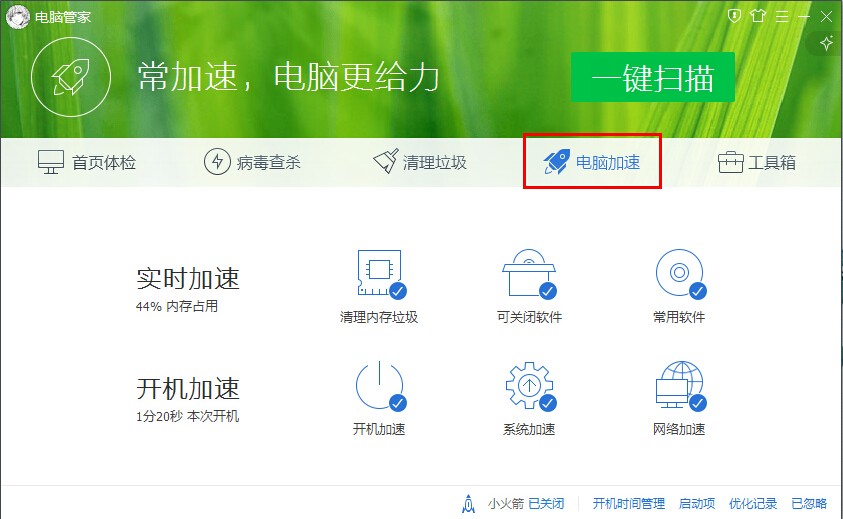The width and height of the screenshot is (843, 519).
Task: Open the 开机时间管理 link
Action: [628, 503]
